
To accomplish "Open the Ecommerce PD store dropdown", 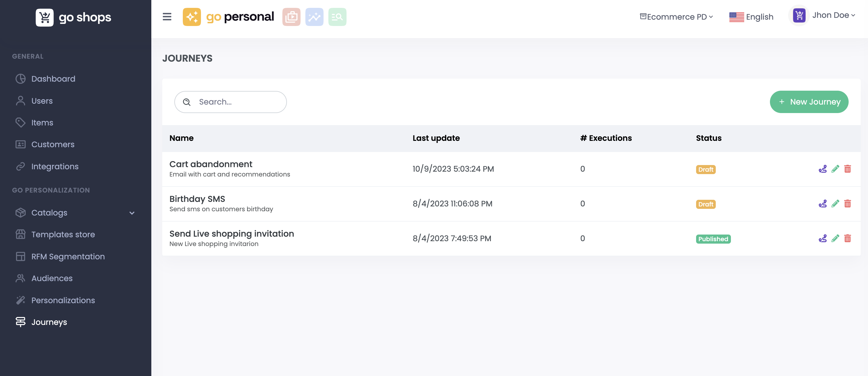I will point(676,17).
